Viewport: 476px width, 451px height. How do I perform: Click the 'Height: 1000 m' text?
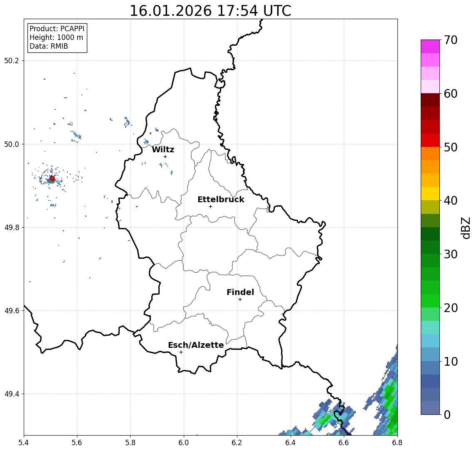point(56,37)
